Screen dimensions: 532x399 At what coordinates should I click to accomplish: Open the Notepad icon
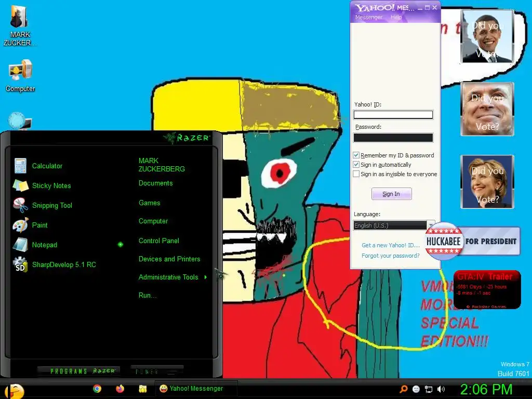pyautogui.click(x=20, y=245)
